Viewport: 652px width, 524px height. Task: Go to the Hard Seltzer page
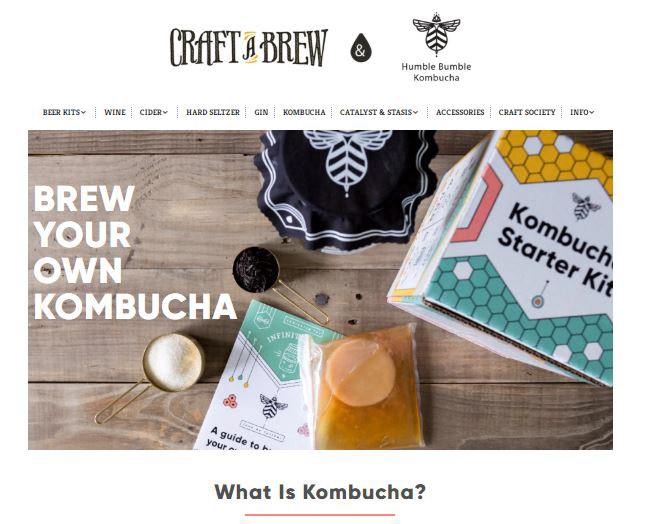213,112
